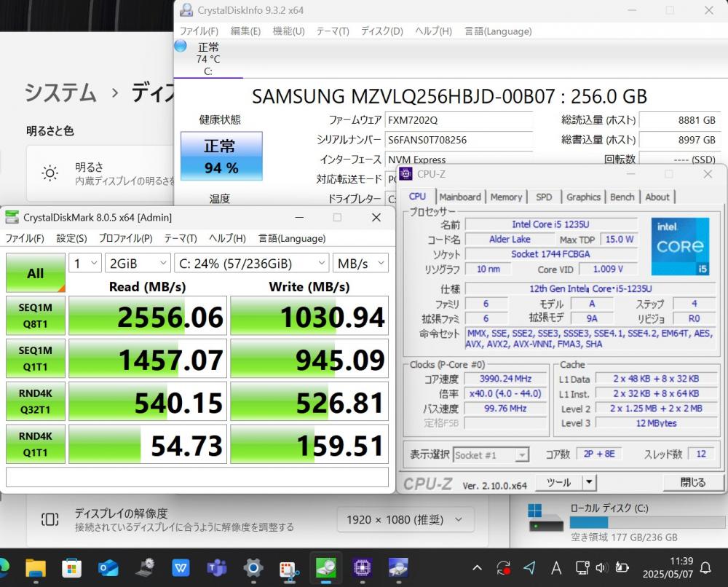Click the ツール button in CPU-Z
Viewport: 728px width, 587px height.
click(x=559, y=482)
